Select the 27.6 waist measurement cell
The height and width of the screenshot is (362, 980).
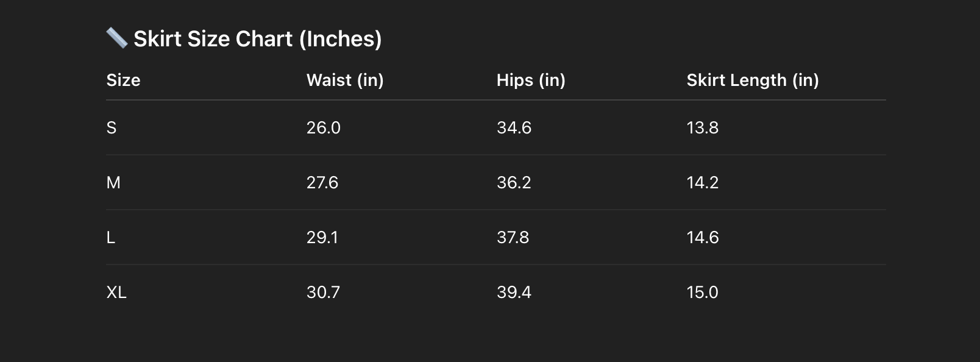coord(322,183)
